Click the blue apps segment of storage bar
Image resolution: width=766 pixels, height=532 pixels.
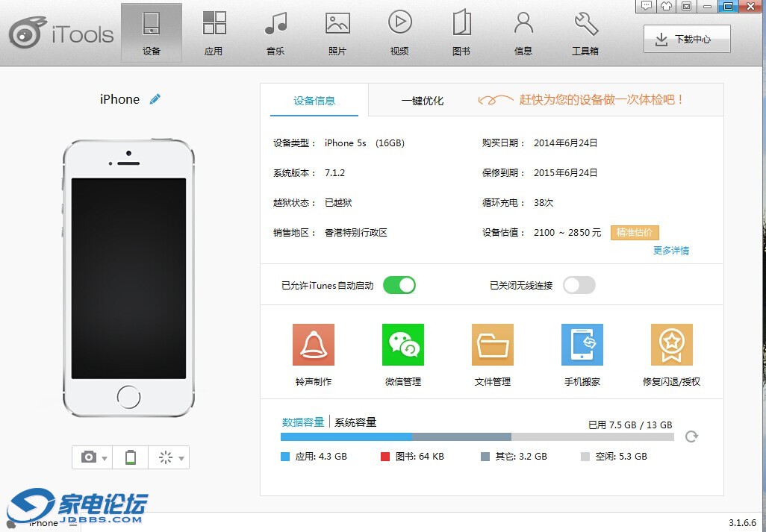[346, 436]
